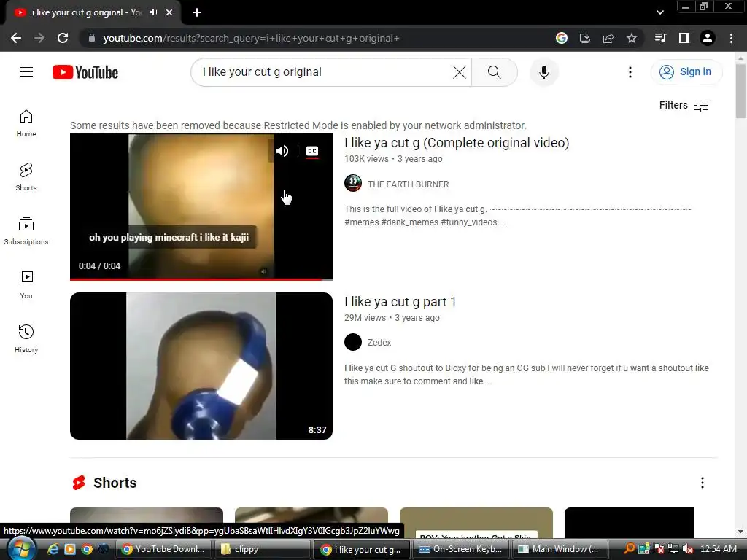Switch to YouTube Downl... taskbar window
The image size is (747, 560).
pos(164,549)
